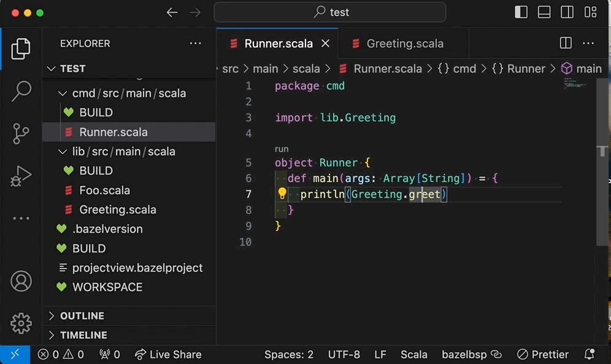
Task: Open the Manage gear settings icon
Action: tap(21, 323)
